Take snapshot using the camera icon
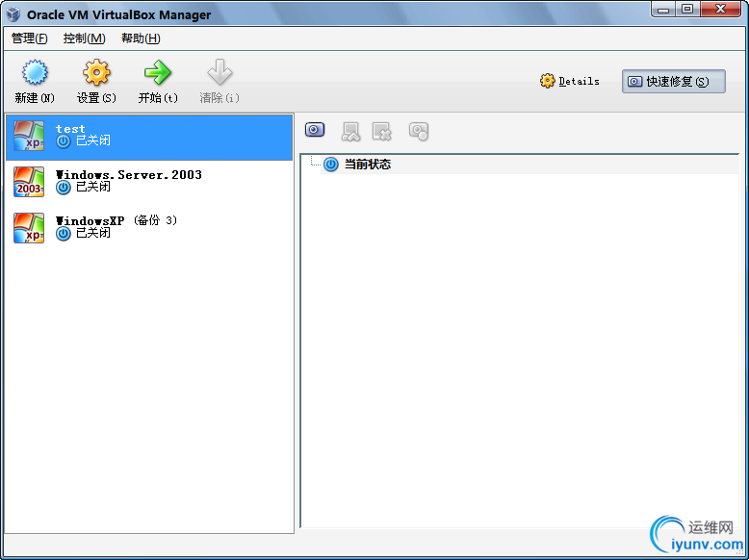Image resolution: width=749 pixels, height=560 pixels. point(315,130)
